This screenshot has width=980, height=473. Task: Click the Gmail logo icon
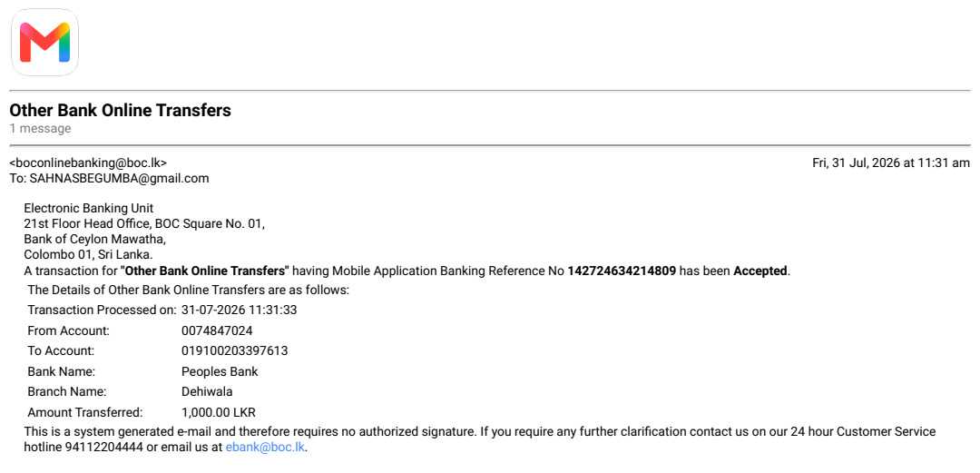point(45,43)
